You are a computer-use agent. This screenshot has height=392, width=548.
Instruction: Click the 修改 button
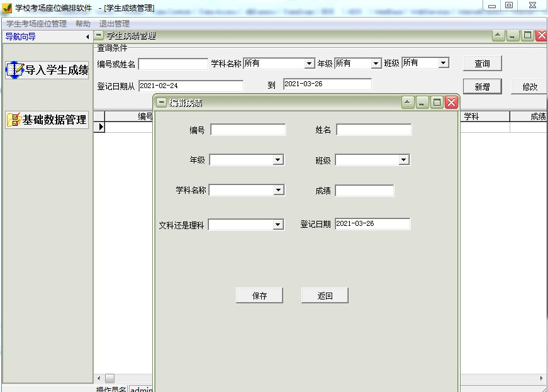click(x=530, y=87)
